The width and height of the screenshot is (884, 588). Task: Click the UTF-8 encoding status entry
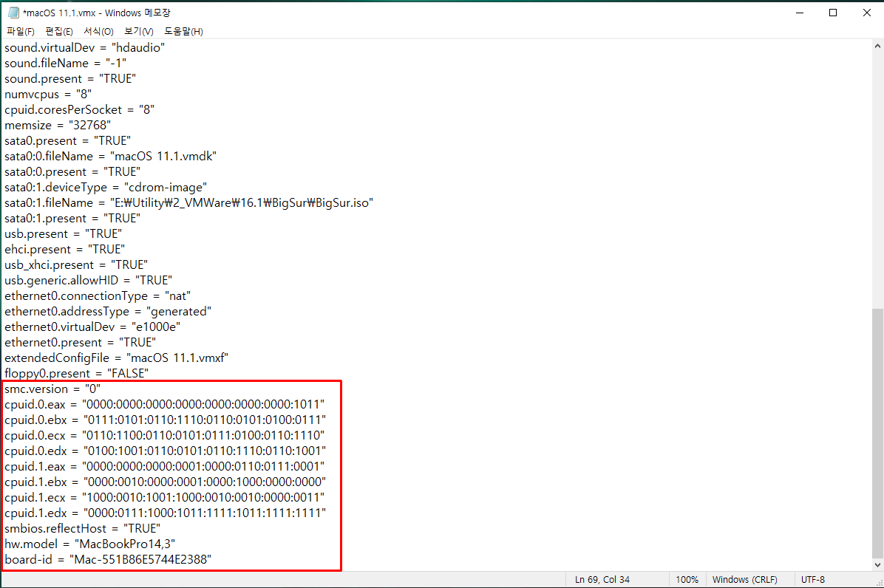point(813,580)
